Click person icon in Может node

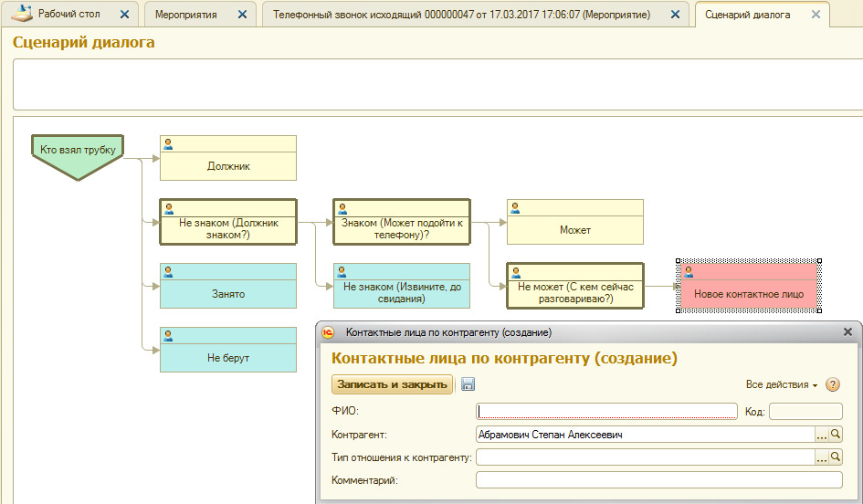tap(515, 208)
